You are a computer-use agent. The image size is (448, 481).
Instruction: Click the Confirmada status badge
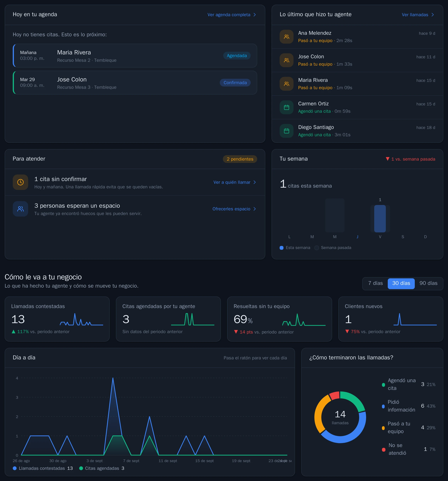(x=235, y=83)
